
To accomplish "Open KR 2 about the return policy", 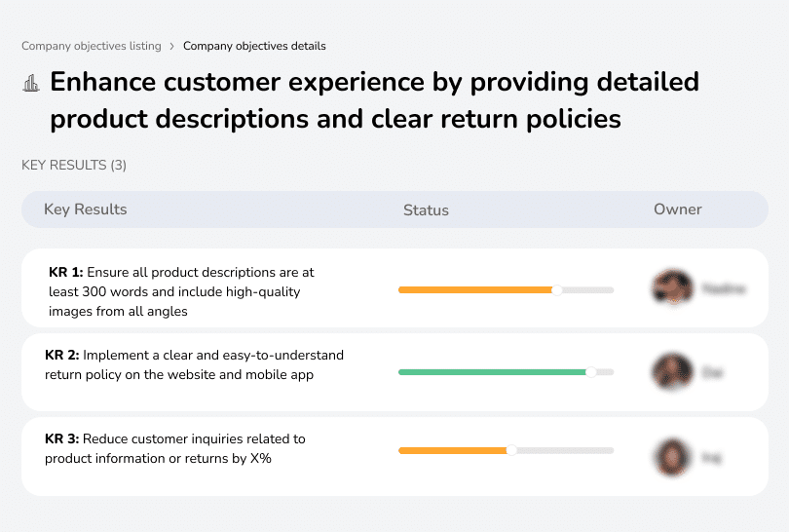I will point(194,364).
